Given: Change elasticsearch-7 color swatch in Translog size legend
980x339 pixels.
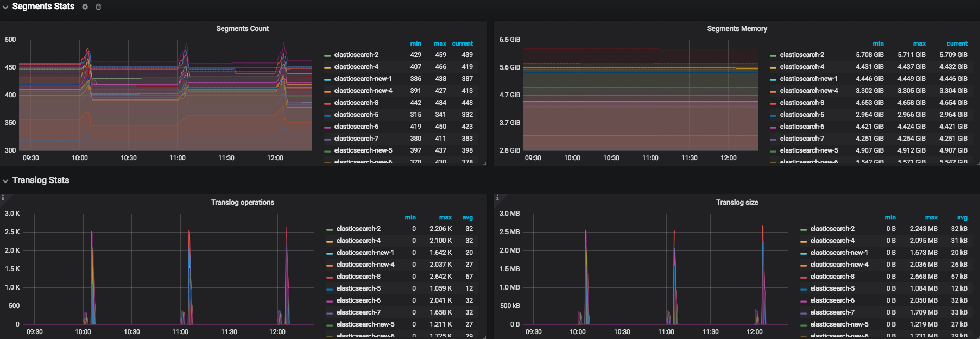Looking at the screenshot, I should pyautogui.click(x=804, y=313).
